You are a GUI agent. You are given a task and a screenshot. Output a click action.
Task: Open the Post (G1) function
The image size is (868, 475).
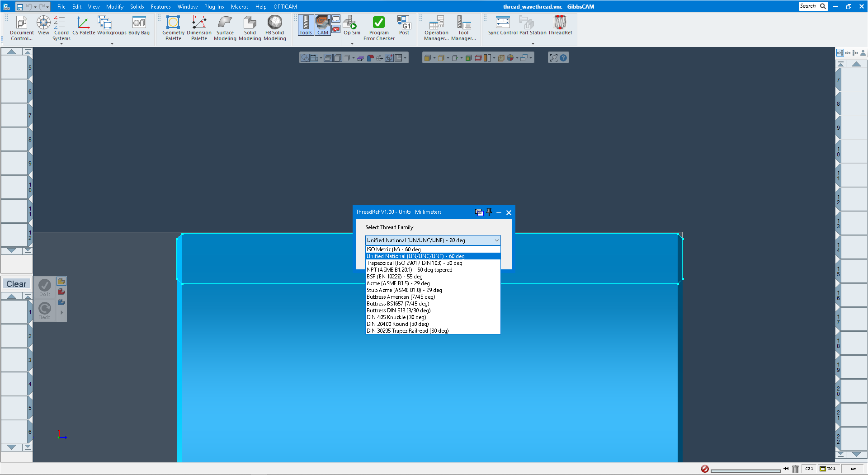coord(404,25)
